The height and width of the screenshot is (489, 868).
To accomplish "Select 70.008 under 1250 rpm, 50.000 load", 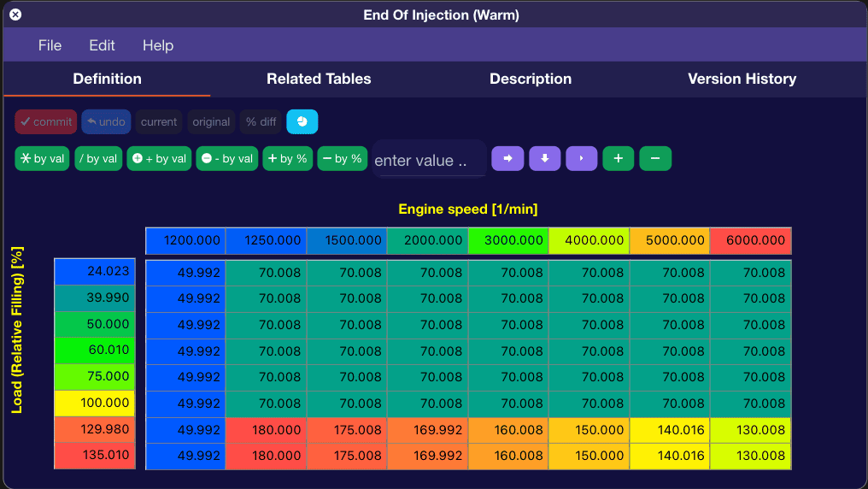I will (x=267, y=325).
